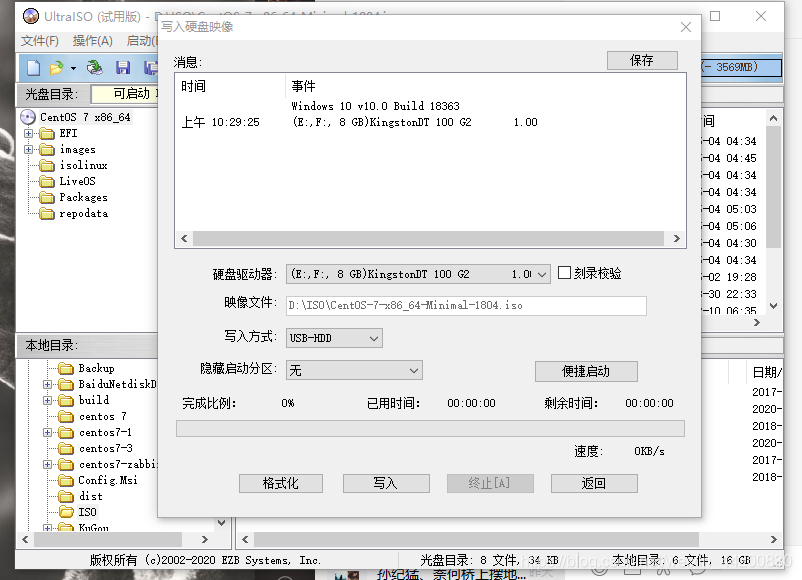Click the centos7-zabbi folder icon
The height and width of the screenshot is (580, 802).
66,464
